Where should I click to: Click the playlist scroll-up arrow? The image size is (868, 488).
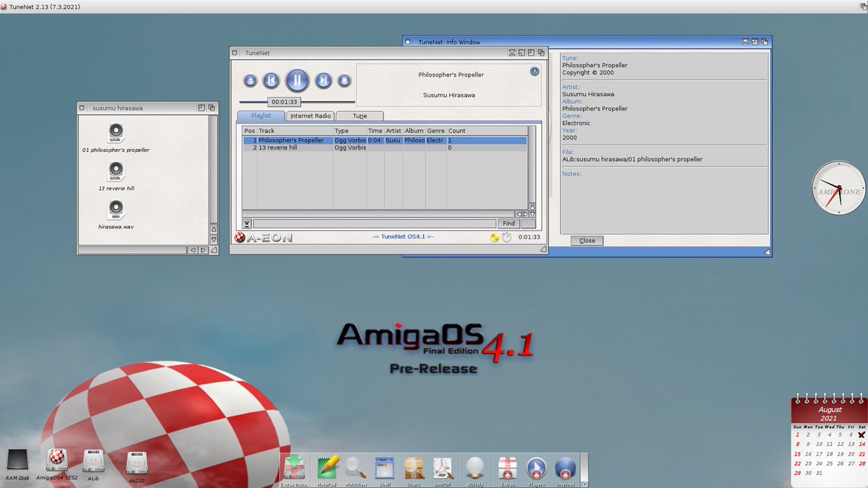pyautogui.click(x=532, y=206)
